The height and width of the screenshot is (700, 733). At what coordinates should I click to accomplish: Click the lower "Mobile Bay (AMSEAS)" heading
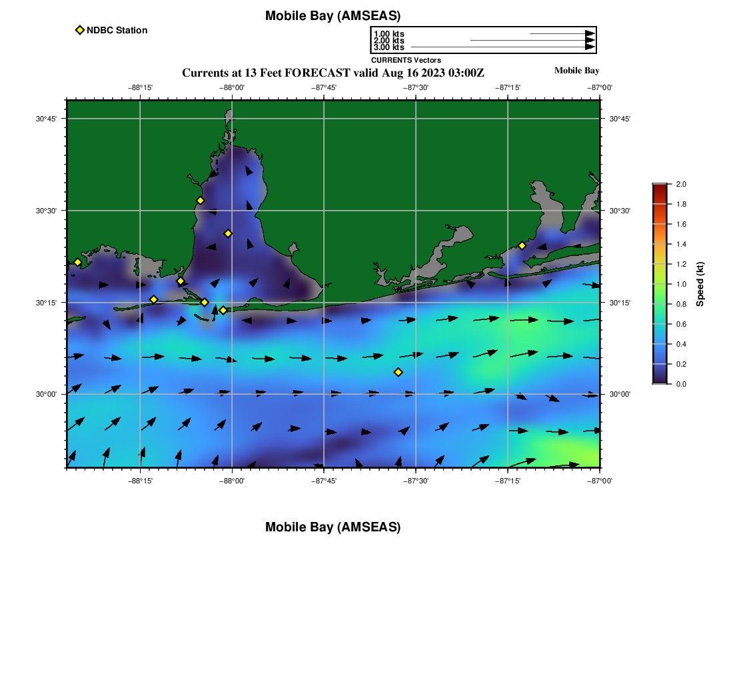point(333,527)
